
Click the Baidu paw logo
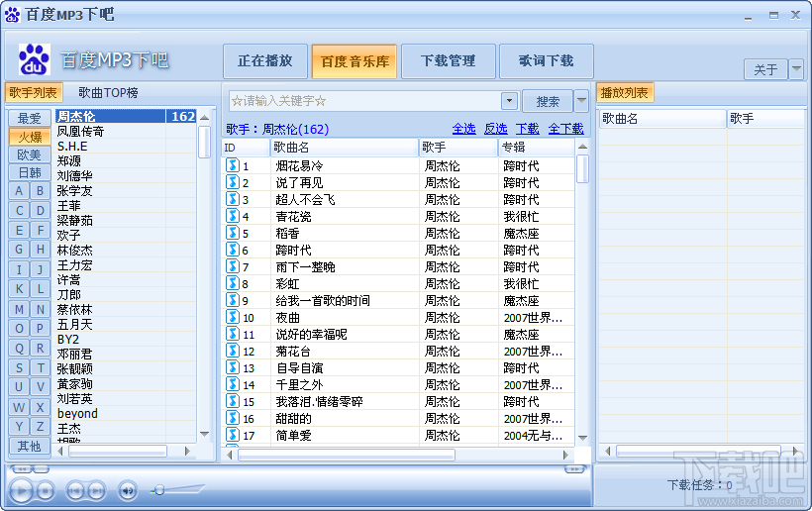point(35,59)
